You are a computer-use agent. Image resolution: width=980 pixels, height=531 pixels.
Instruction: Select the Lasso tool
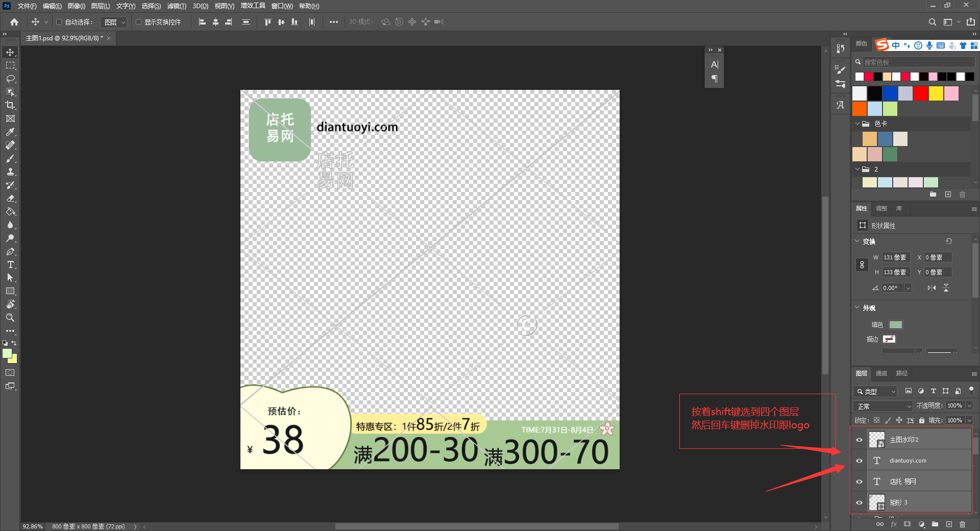point(10,79)
